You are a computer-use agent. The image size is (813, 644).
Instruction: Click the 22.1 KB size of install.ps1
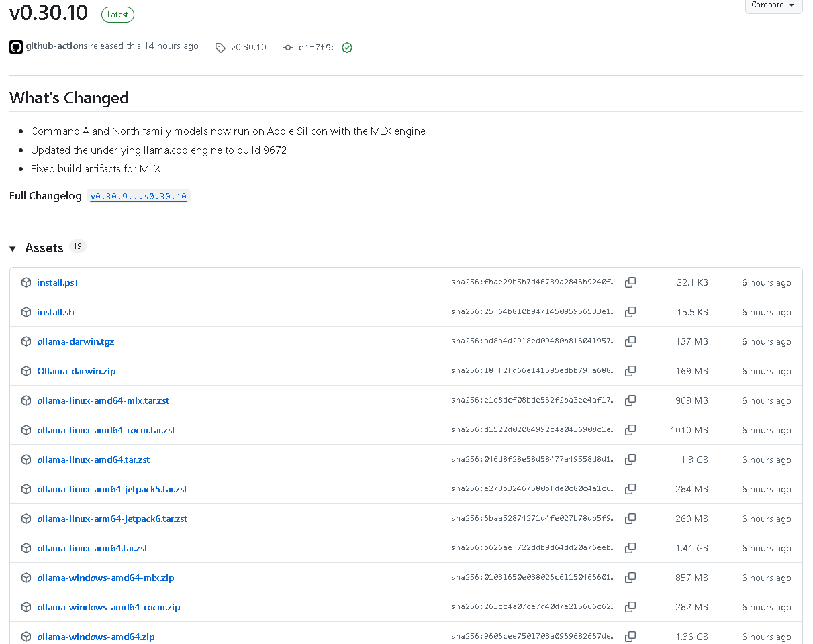point(692,282)
